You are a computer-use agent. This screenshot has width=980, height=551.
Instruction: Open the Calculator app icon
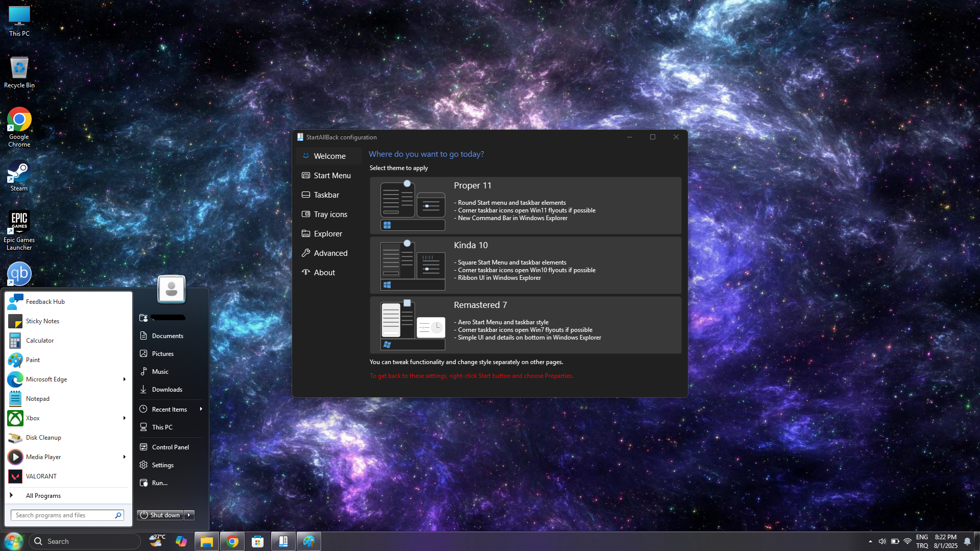pos(15,341)
